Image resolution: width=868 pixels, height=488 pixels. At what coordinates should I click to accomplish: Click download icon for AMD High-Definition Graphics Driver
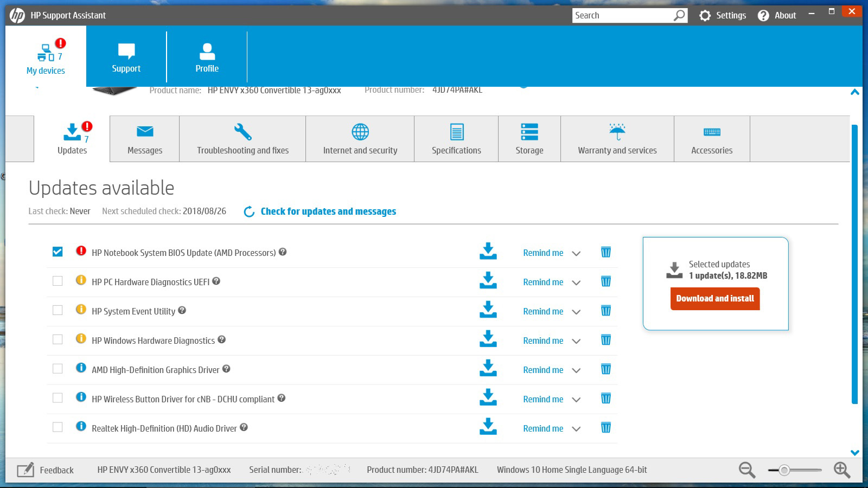(488, 368)
